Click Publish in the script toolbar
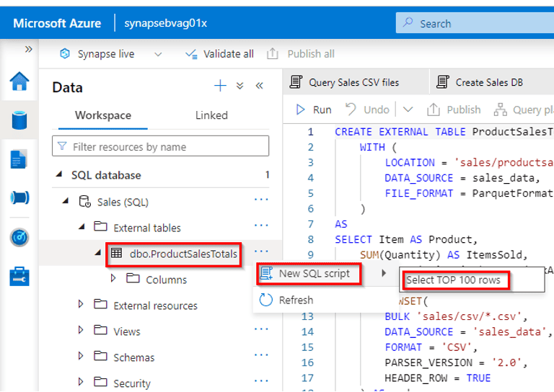 tap(454, 110)
